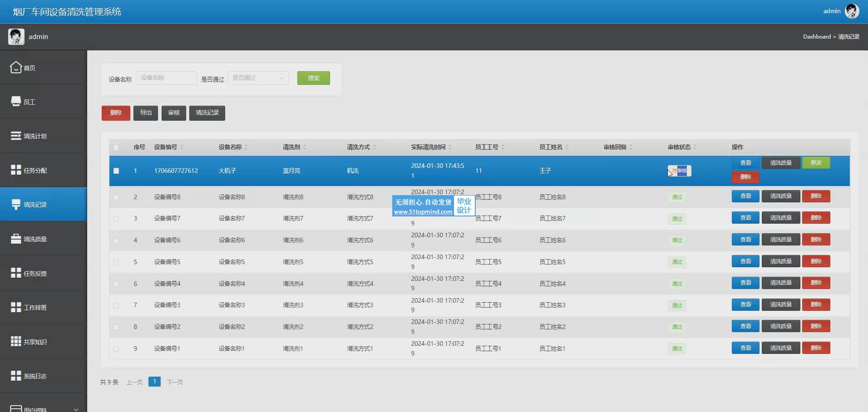Click the 清洗计划 list icon
Image resolution: width=868 pixels, height=412 pixels.
16,136
